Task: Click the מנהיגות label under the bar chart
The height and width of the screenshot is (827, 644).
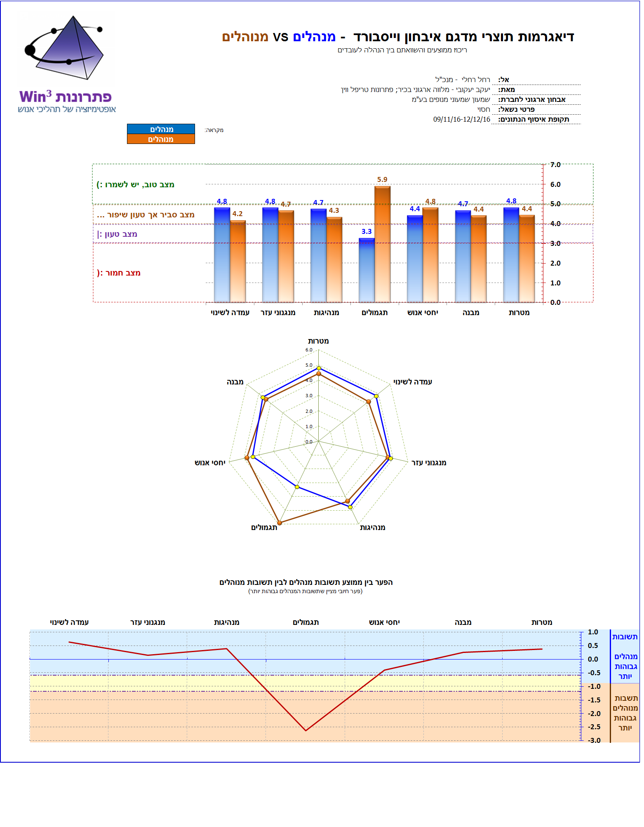Action: pos(326,313)
